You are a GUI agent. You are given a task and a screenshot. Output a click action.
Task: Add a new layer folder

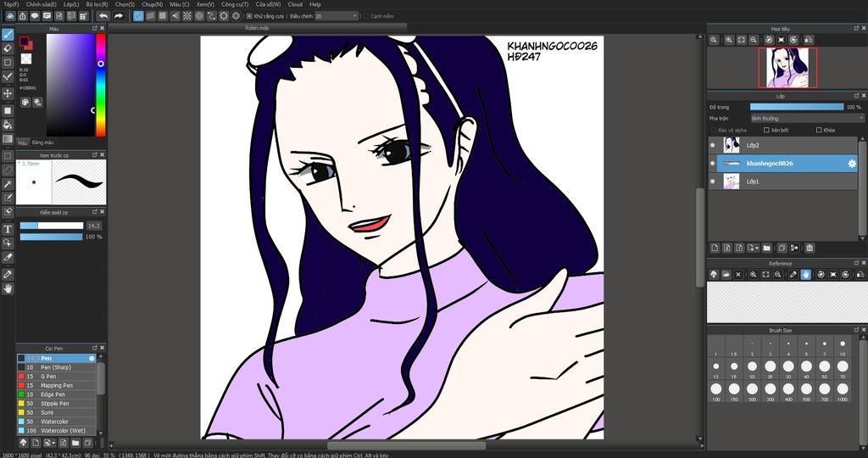(x=766, y=249)
